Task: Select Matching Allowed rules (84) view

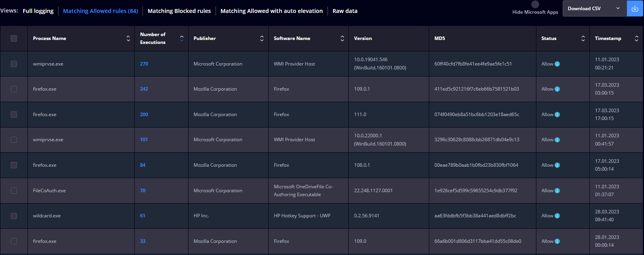Action: 101,11
